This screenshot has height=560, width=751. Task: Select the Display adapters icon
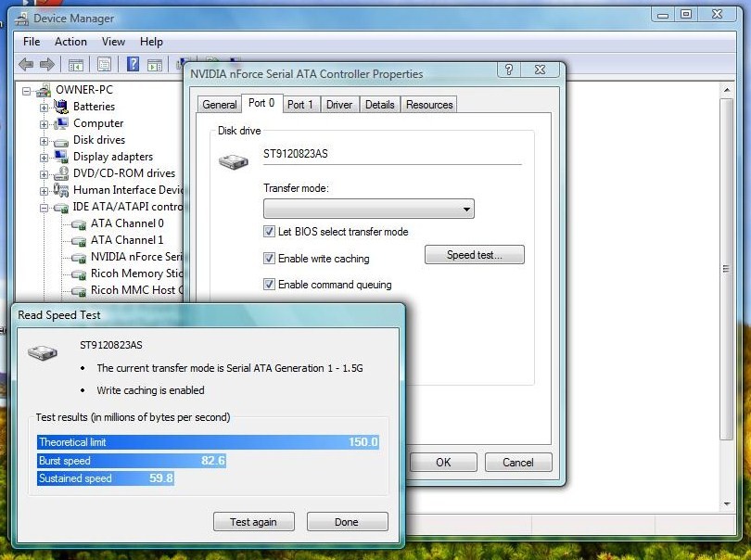tap(61, 157)
